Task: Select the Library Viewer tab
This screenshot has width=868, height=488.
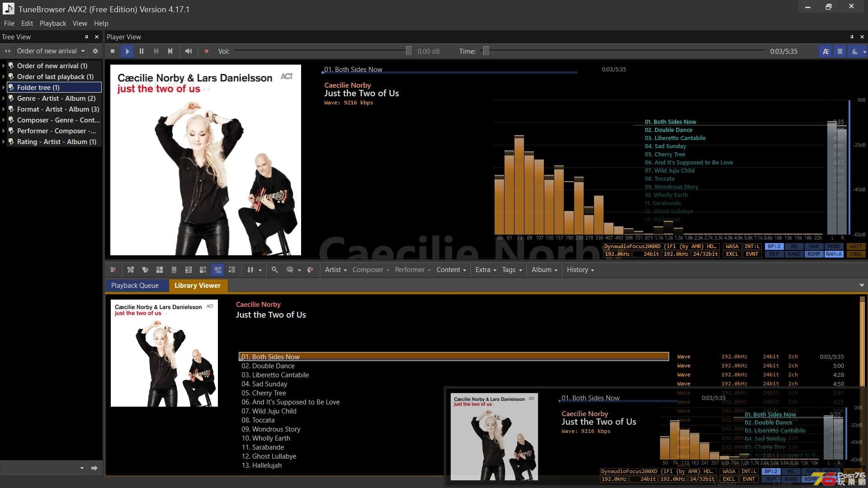Action: (198, 286)
